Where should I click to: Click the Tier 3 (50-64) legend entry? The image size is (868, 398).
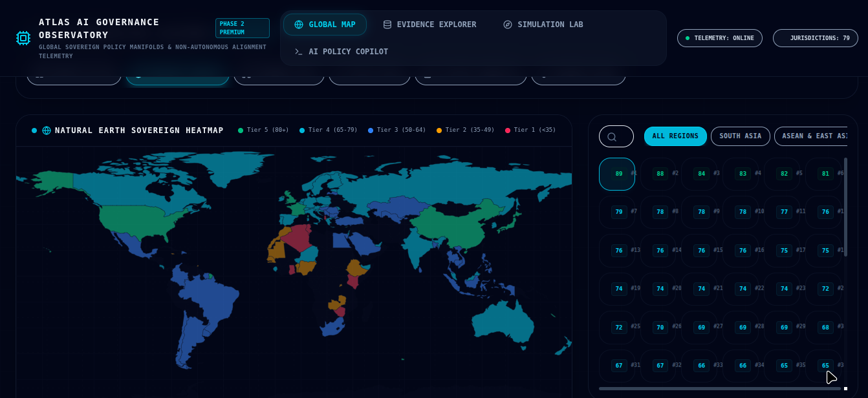coord(397,131)
